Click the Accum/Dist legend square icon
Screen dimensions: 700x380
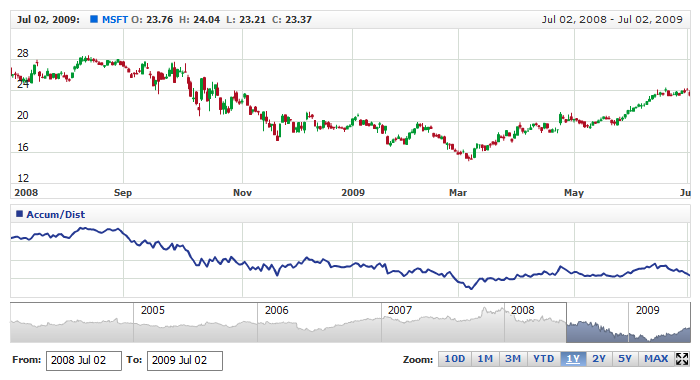coord(19,214)
